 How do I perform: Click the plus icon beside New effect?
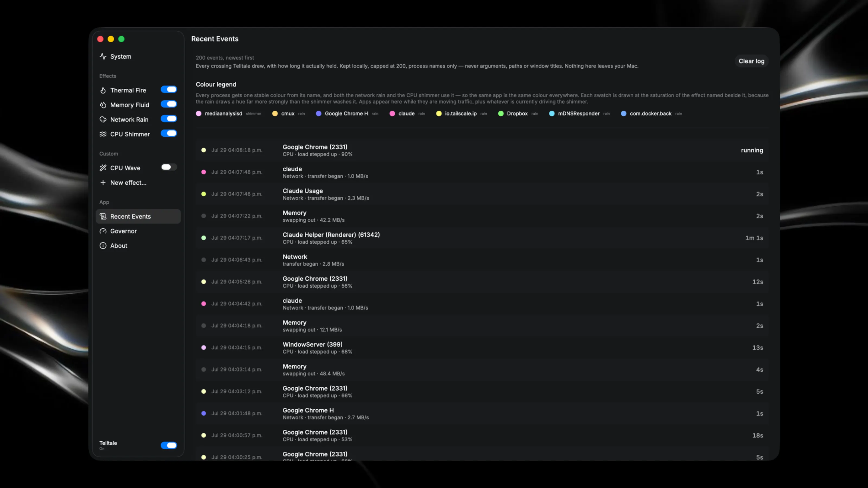[x=103, y=182]
